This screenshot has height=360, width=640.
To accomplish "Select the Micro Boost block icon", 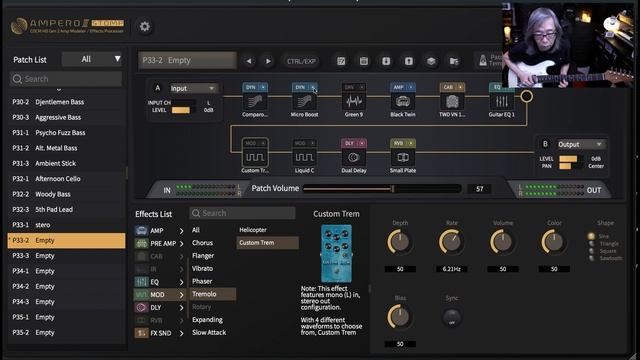I will [x=304, y=101].
